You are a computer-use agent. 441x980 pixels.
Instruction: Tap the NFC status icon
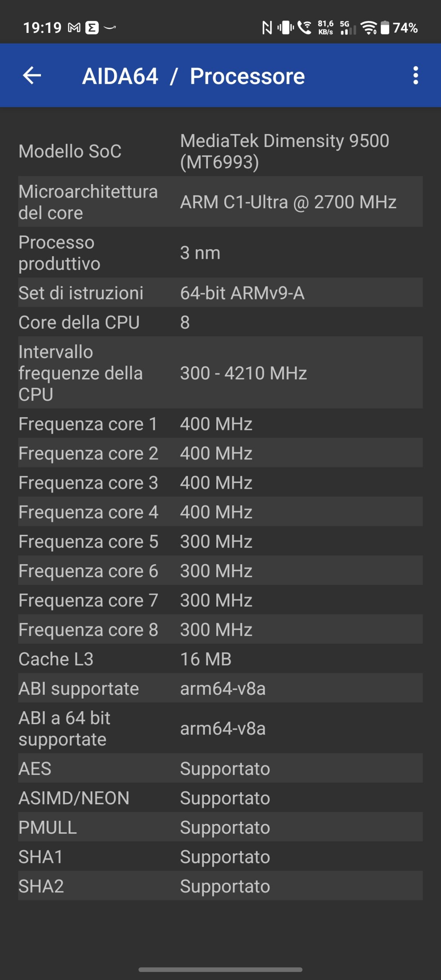point(267,28)
